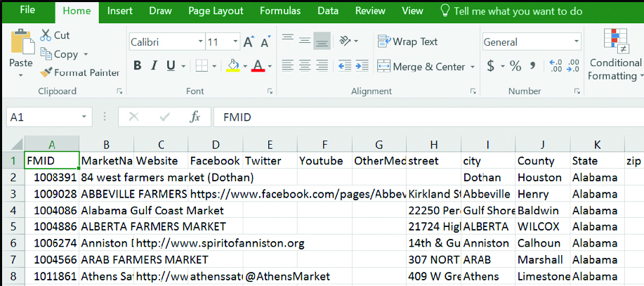Switch to the View tab
644x286 pixels.
point(412,11)
